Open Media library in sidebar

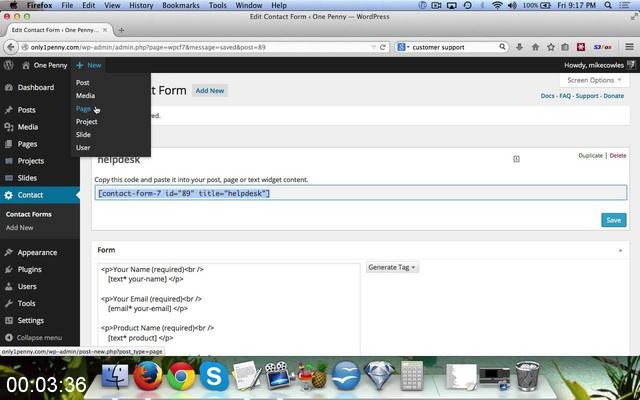pyautogui.click(x=27, y=127)
